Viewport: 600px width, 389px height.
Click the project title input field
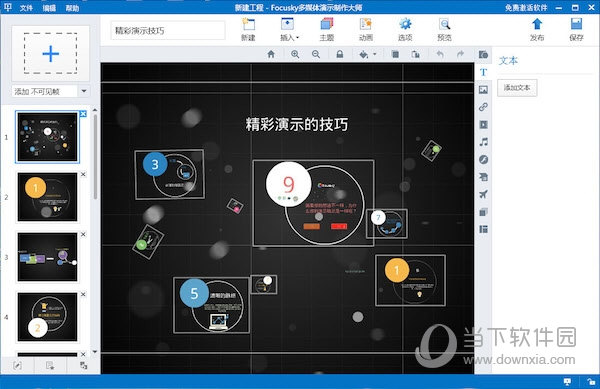click(x=168, y=31)
